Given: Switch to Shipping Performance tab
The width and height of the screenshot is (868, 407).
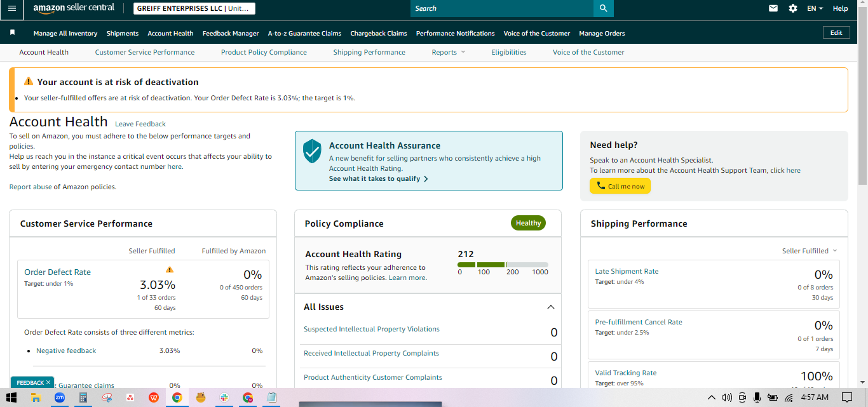Looking at the screenshot, I should (x=369, y=52).
